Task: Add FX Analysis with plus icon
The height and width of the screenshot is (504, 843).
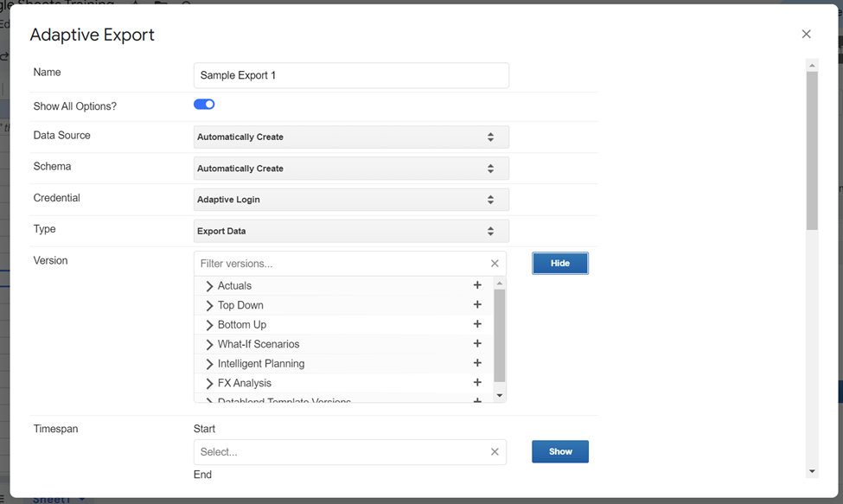Action: (477, 382)
